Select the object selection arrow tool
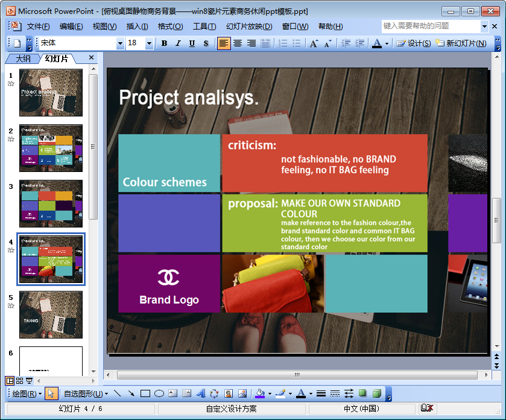Image resolution: width=506 pixels, height=420 pixels. [x=51, y=393]
